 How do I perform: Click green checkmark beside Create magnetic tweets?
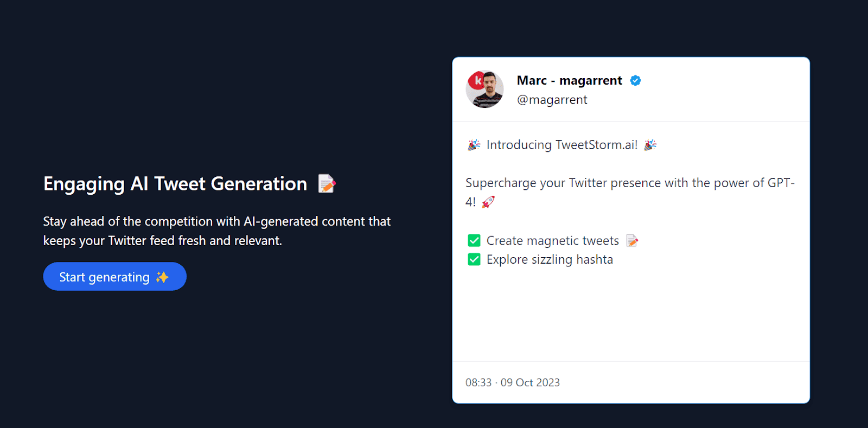[474, 240]
